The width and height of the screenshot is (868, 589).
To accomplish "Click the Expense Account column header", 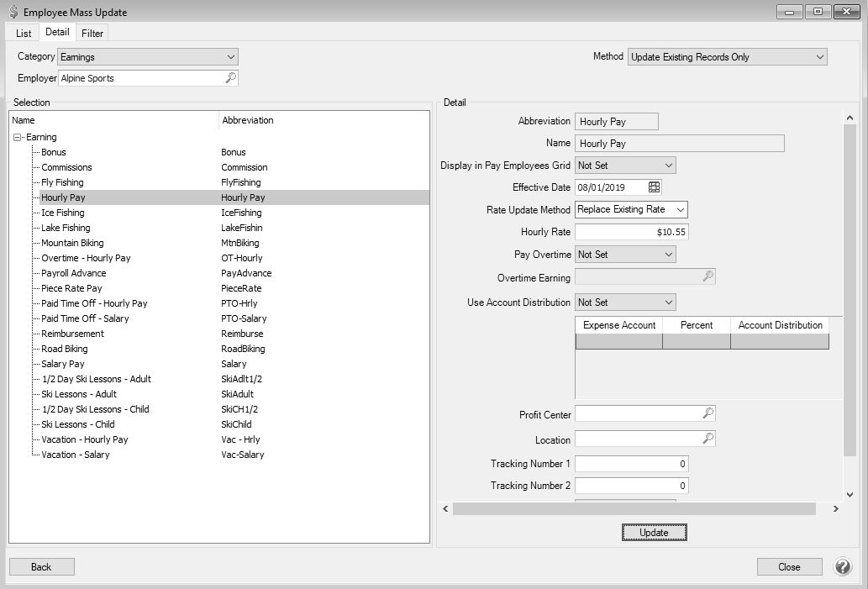I will coord(619,325).
